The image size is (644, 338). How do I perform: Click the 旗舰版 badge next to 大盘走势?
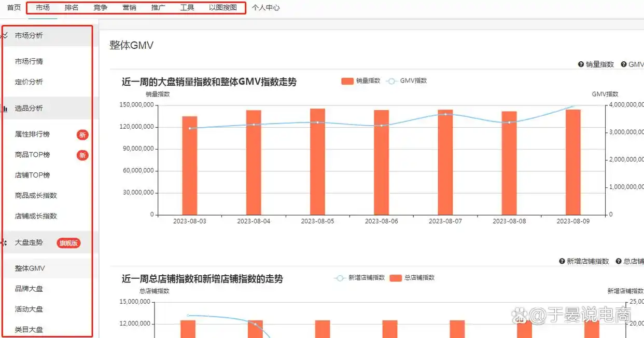[68, 243]
